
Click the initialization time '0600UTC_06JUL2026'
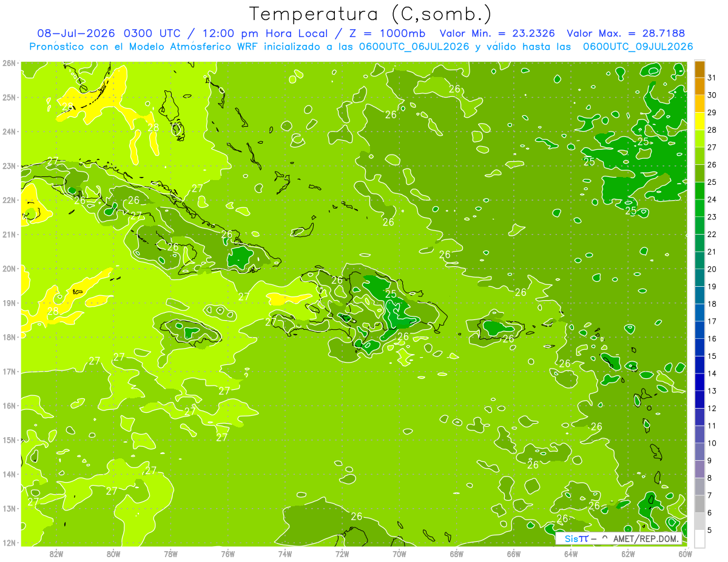click(414, 46)
